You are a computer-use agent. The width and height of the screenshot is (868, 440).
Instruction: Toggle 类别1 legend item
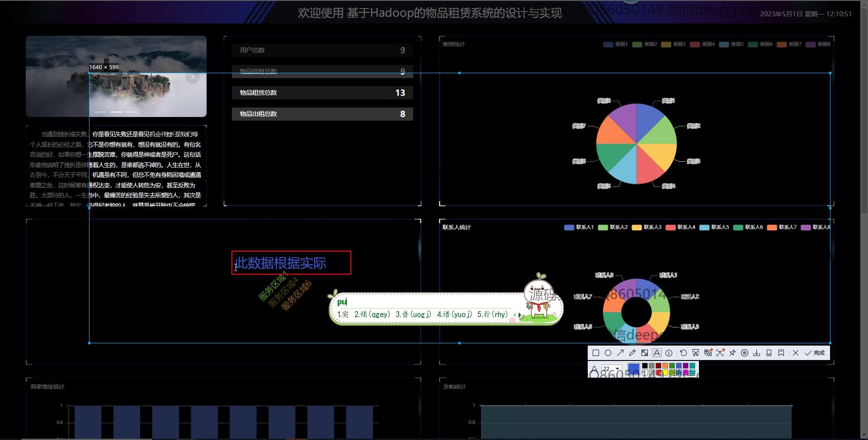point(616,44)
